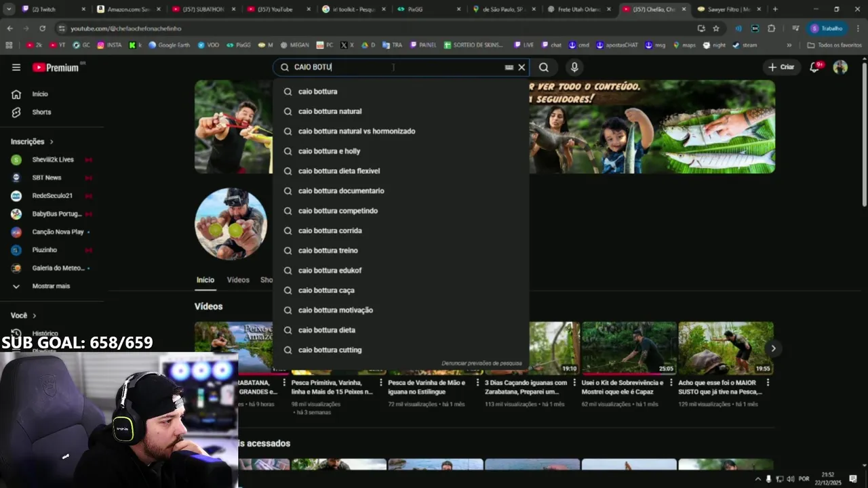Screen dimensions: 868x488
Task: Start voice search with the microphone icon
Action: pyautogui.click(x=574, y=67)
